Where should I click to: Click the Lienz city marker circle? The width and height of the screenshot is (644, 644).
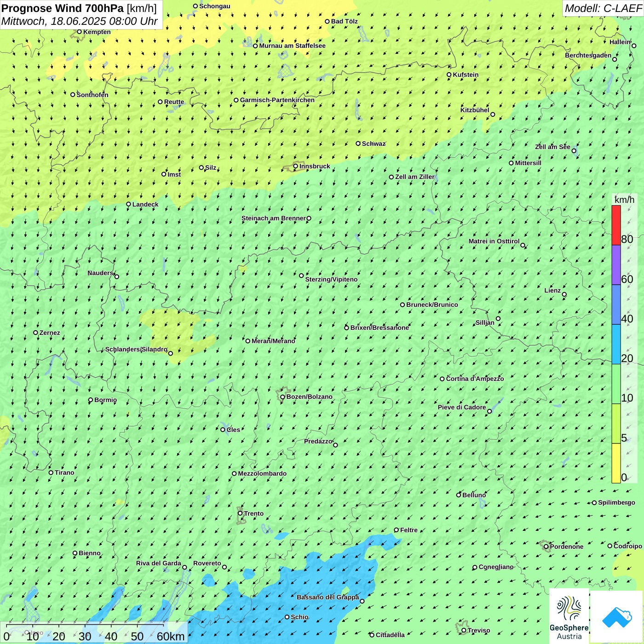[x=564, y=294]
